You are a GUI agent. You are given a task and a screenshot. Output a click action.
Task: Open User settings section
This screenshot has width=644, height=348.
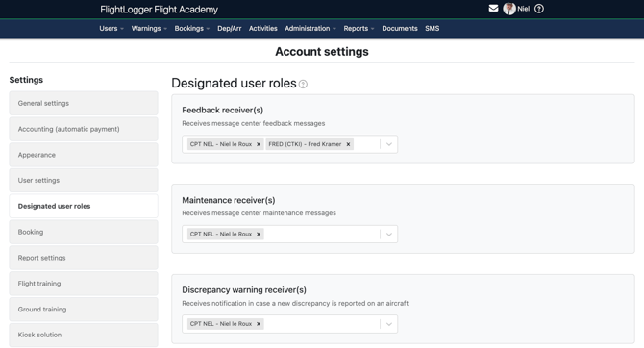(84, 181)
